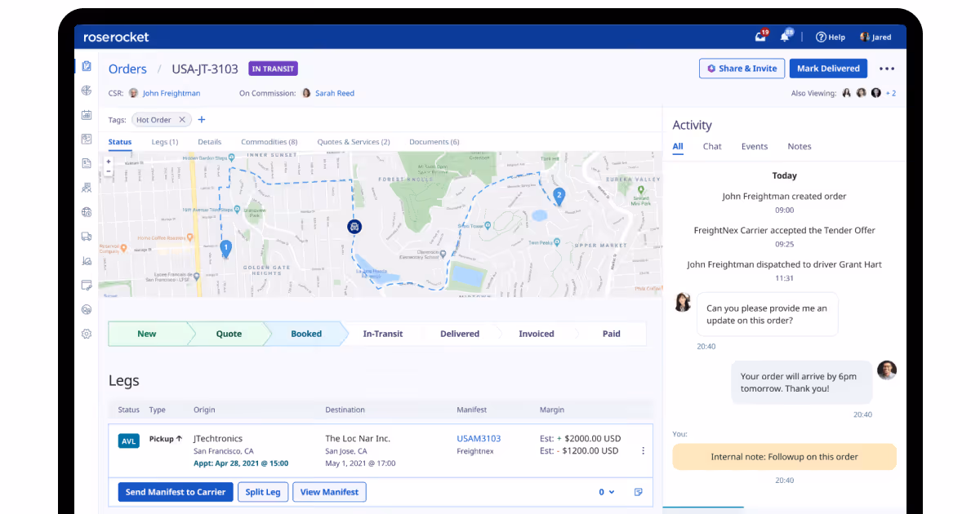Open the buildings icon in the sidebar
This screenshot has height=514, width=980.
(87, 188)
